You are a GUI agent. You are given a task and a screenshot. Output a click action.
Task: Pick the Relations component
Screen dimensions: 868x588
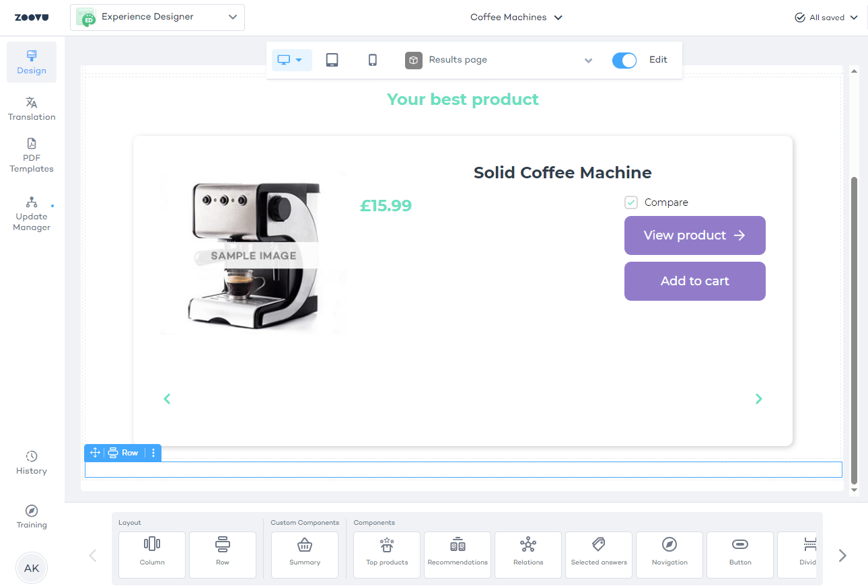click(x=528, y=554)
